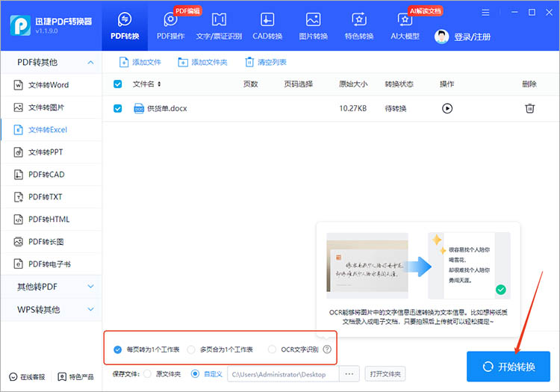Switch to PDF操作 tab
Screen dimensions: 560x392
(x=170, y=25)
